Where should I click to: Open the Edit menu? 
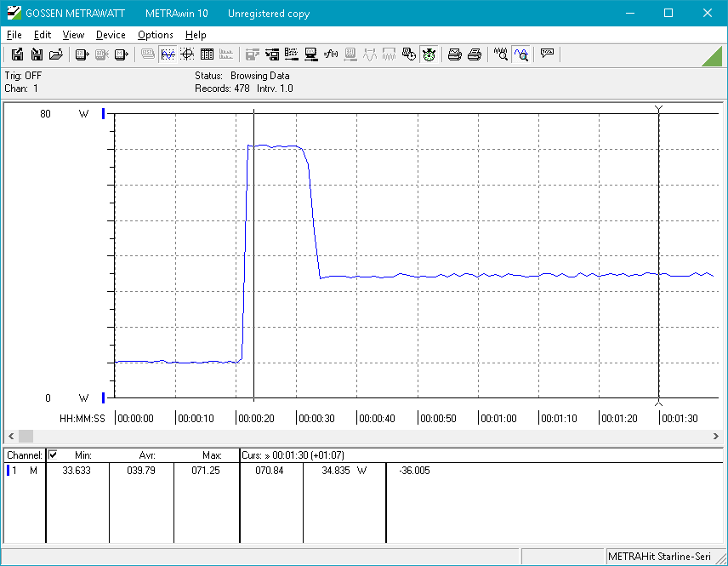[x=43, y=35]
